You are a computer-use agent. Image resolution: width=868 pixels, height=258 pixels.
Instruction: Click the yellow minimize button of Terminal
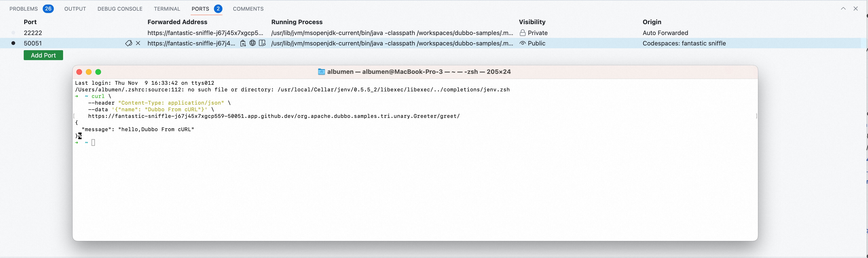[x=89, y=72]
